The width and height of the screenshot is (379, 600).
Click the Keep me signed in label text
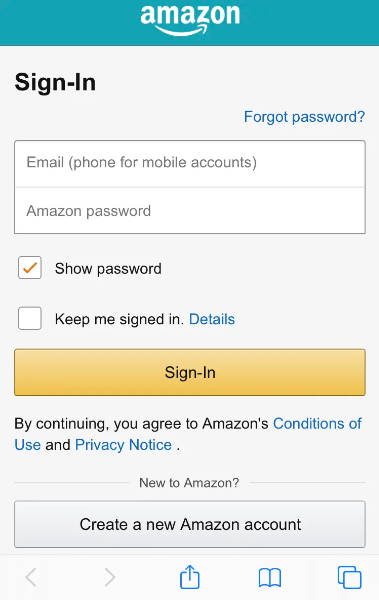(x=120, y=319)
